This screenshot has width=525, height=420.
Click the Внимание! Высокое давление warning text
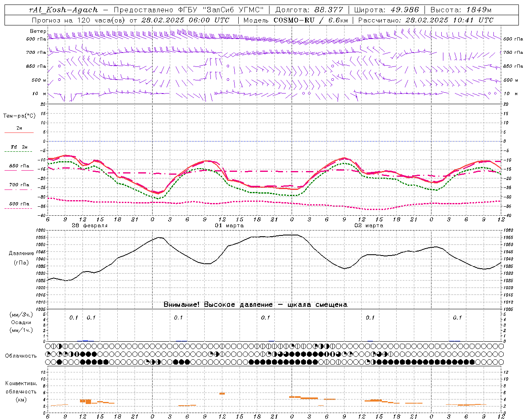255,305
